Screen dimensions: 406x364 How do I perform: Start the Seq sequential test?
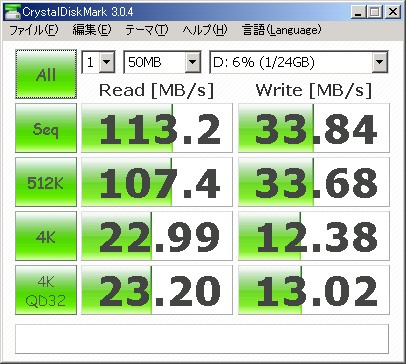click(x=46, y=128)
